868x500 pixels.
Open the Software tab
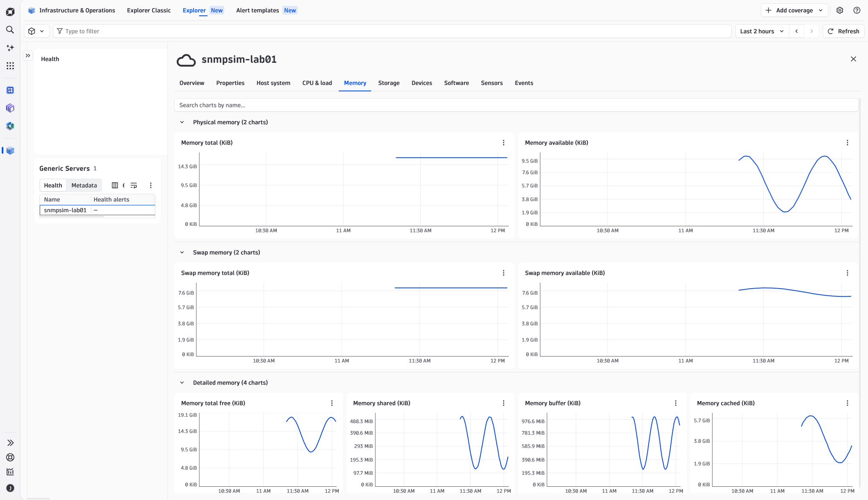456,83
